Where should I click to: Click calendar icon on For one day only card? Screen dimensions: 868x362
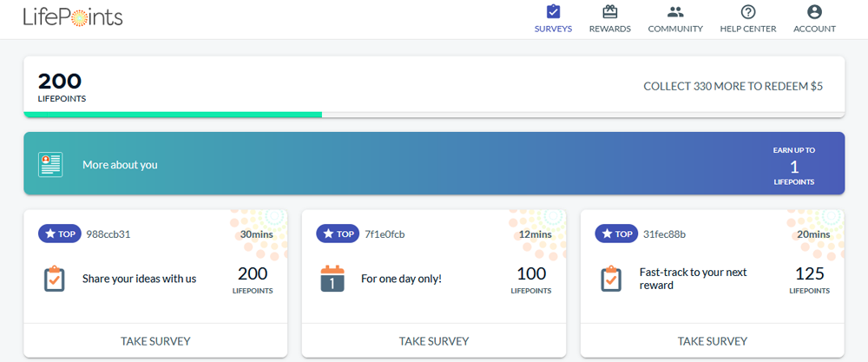(332, 279)
